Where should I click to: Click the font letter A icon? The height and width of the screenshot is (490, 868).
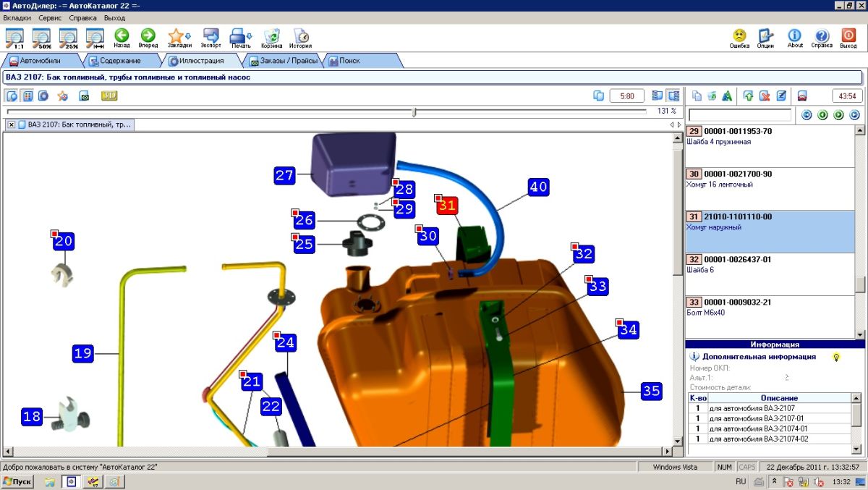click(727, 96)
